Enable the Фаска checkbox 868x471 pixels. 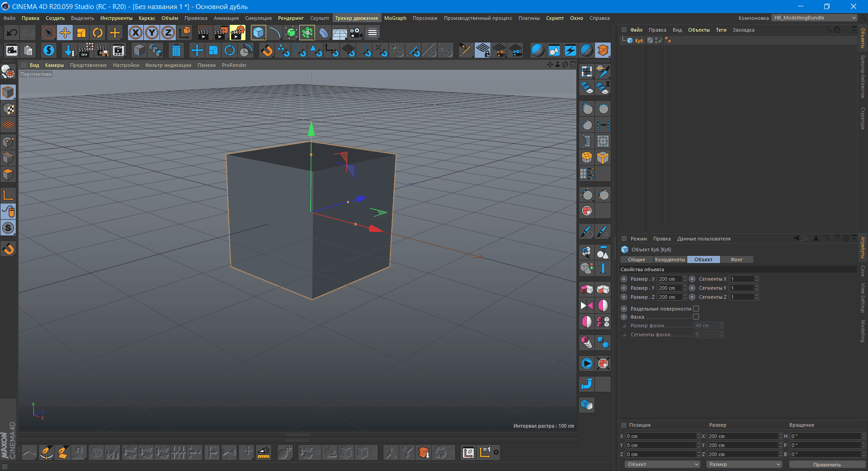[696, 317]
